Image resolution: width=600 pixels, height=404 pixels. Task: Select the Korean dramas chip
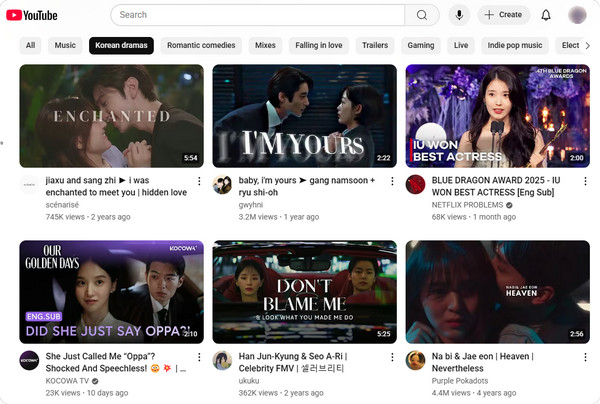[x=121, y=46]
